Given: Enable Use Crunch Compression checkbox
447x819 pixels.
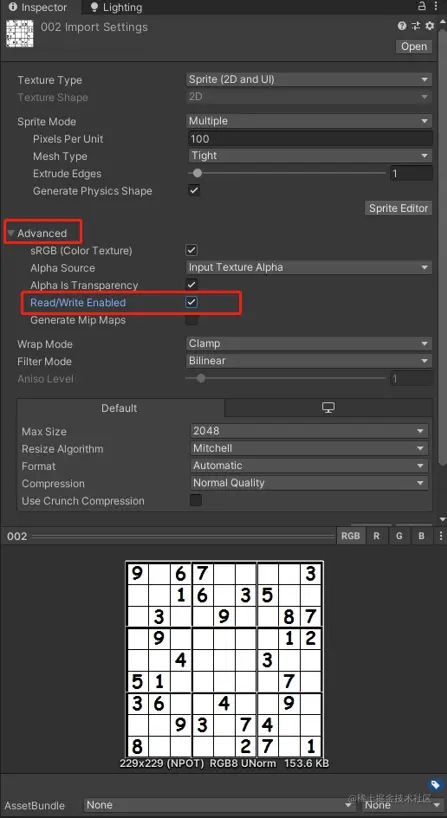Looking at the screenshot, I should click(196, 500).
